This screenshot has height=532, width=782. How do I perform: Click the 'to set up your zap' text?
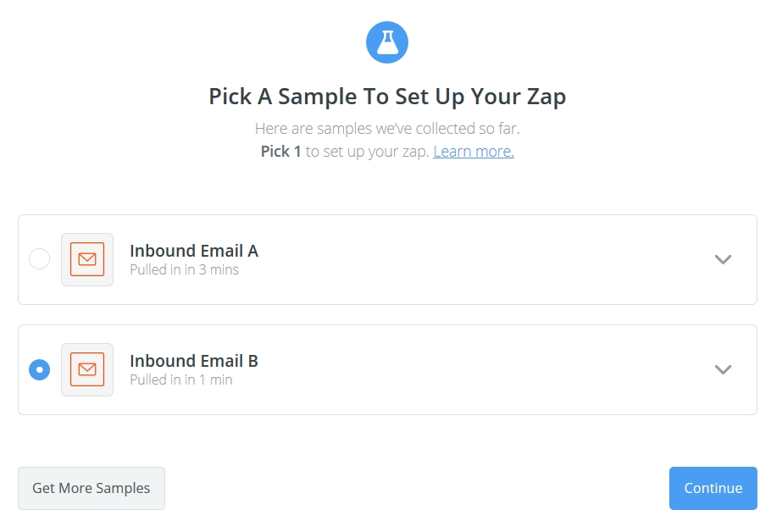click(x=367, y=152)
